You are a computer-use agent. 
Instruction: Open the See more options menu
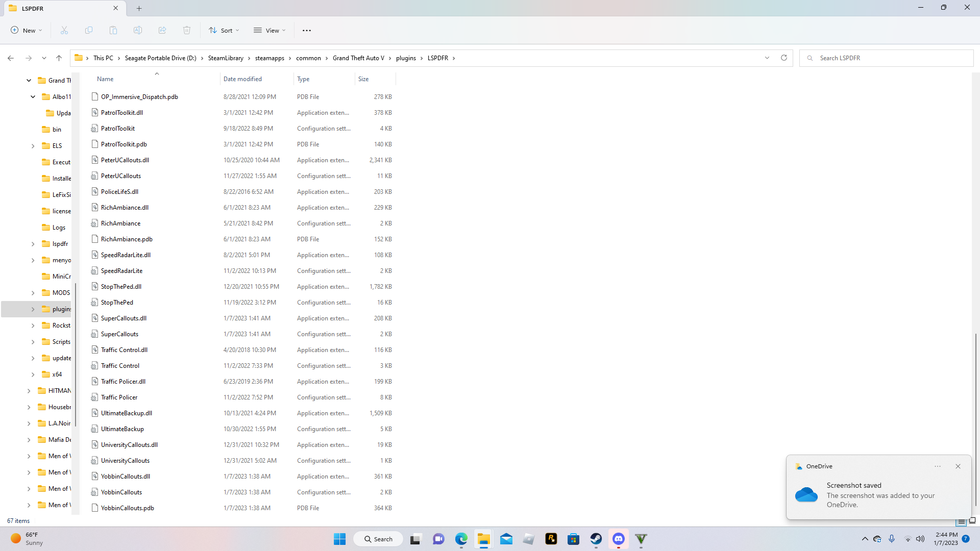(x=306, y=31)
